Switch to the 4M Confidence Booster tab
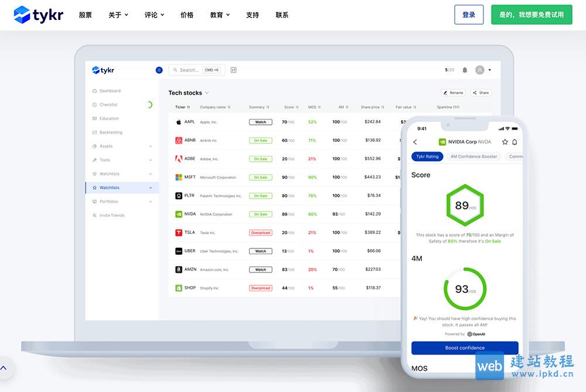The width and height of the screenshot is (586, 392). pos(473,156)
